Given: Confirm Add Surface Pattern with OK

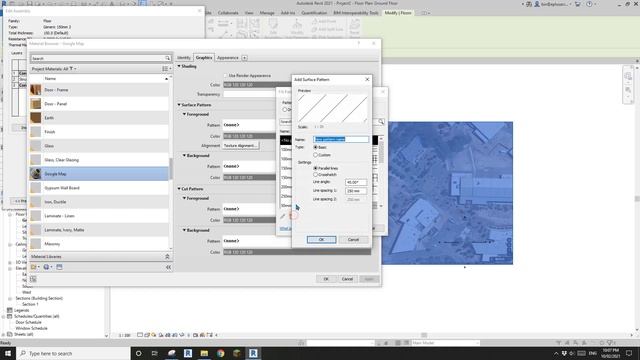Looking at the screenshot, I should pyautogui.click(x=321, y=240).
